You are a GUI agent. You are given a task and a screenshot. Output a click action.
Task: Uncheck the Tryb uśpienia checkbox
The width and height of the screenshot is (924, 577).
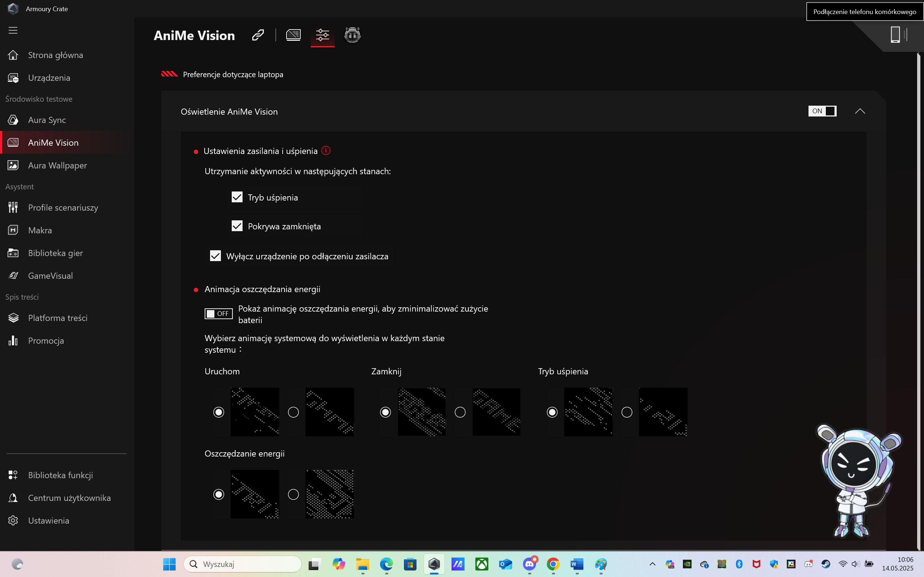(x=237, y=197)
